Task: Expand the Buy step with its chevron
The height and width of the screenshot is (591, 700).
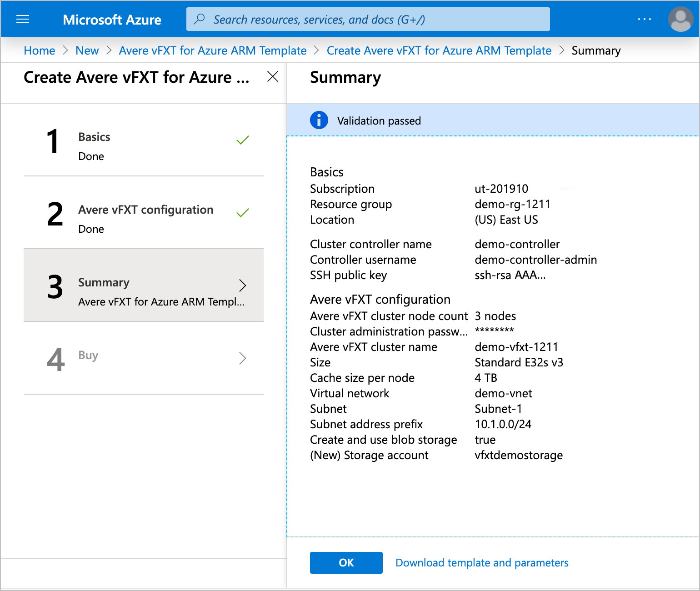Action: point(243,358)
